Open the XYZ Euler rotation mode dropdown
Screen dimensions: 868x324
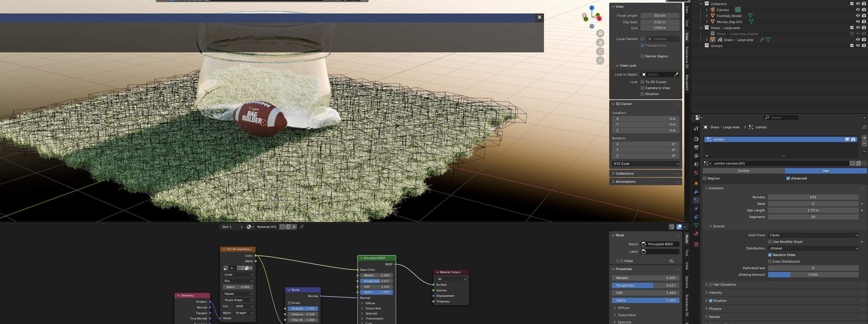(x=646, y=164)
